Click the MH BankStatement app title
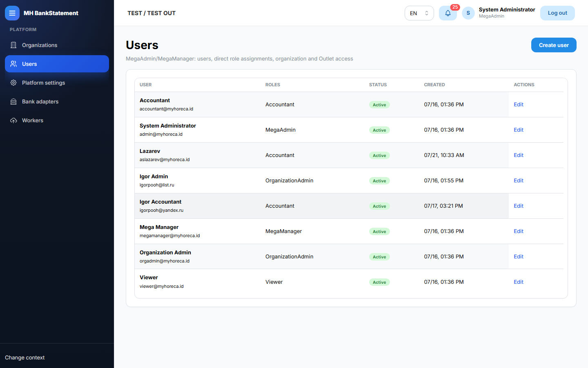 pyautogui.click(x=51, y=13)
